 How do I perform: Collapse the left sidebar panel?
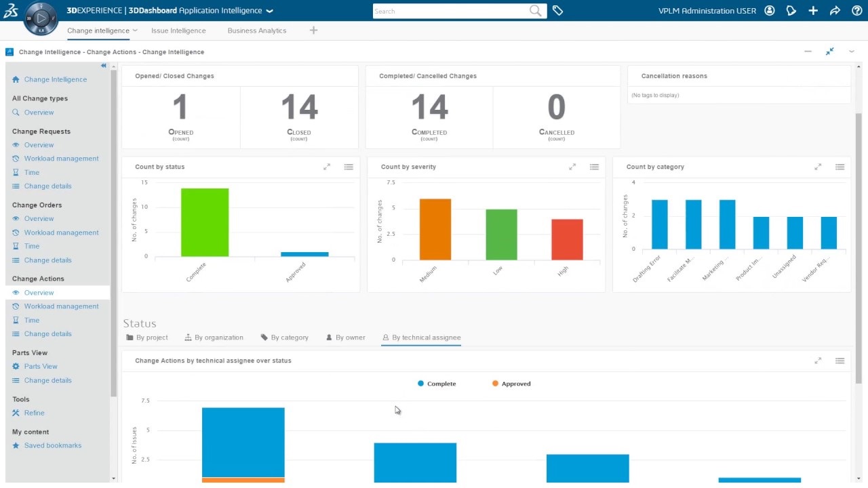[104, 66]
